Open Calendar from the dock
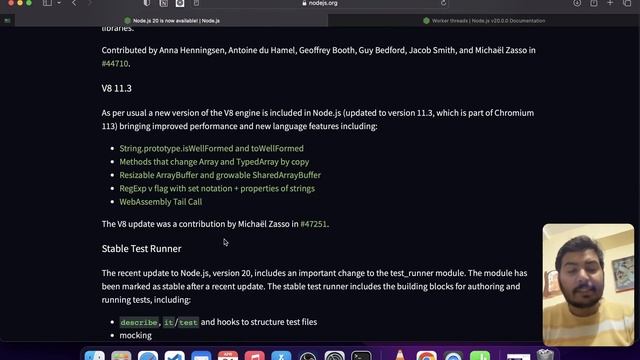640x360 pixels. [x=228, y=356]
